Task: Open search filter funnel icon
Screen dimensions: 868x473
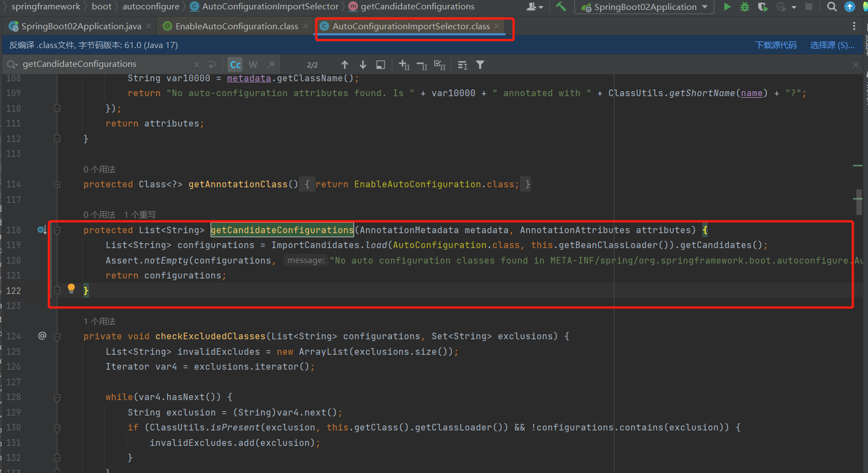Action: (x=480, y=65)
